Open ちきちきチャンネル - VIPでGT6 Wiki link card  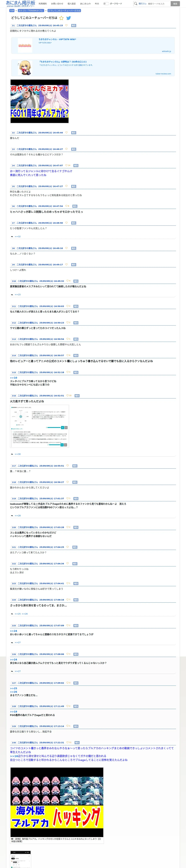pyautogui.click(x=93, y=45)
